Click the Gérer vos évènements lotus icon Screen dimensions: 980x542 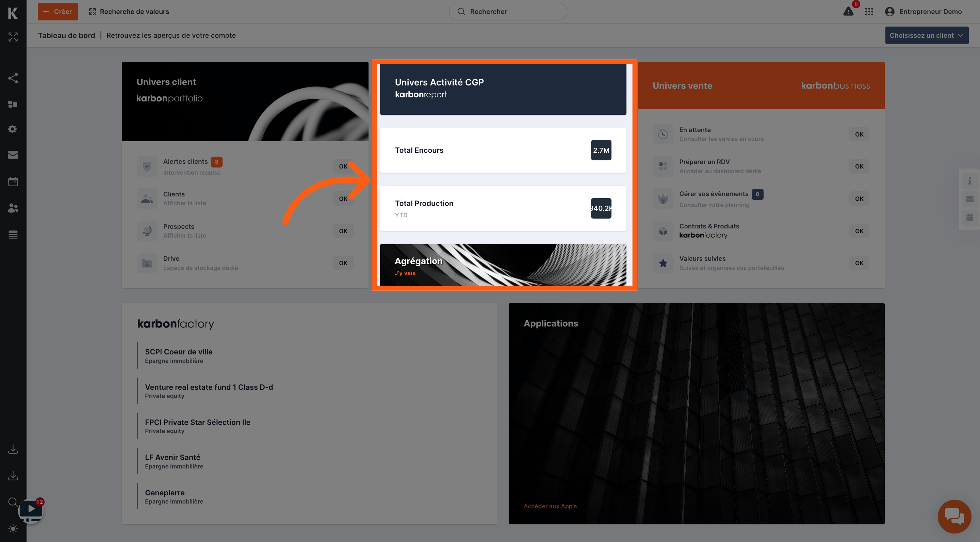(x=663, y=199)
